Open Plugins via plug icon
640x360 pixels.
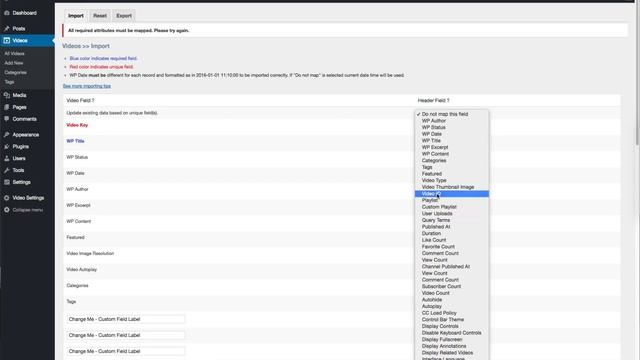(7, 147)
